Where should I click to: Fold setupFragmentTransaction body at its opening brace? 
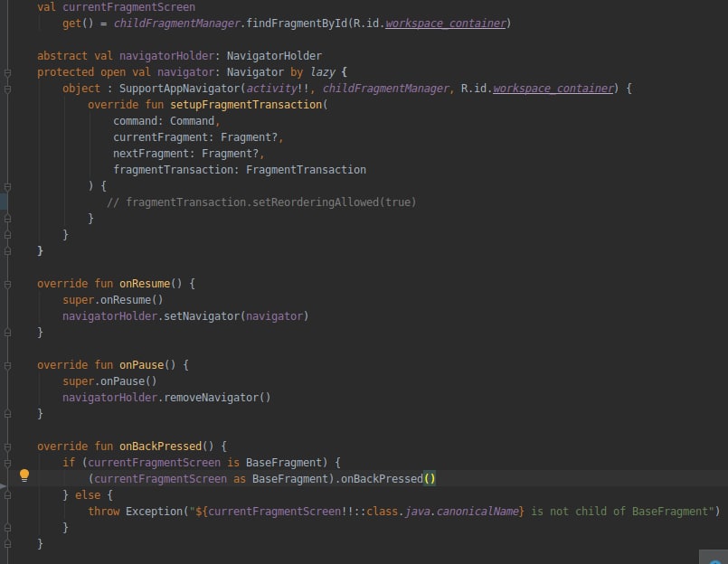click(x=7, y=186)
